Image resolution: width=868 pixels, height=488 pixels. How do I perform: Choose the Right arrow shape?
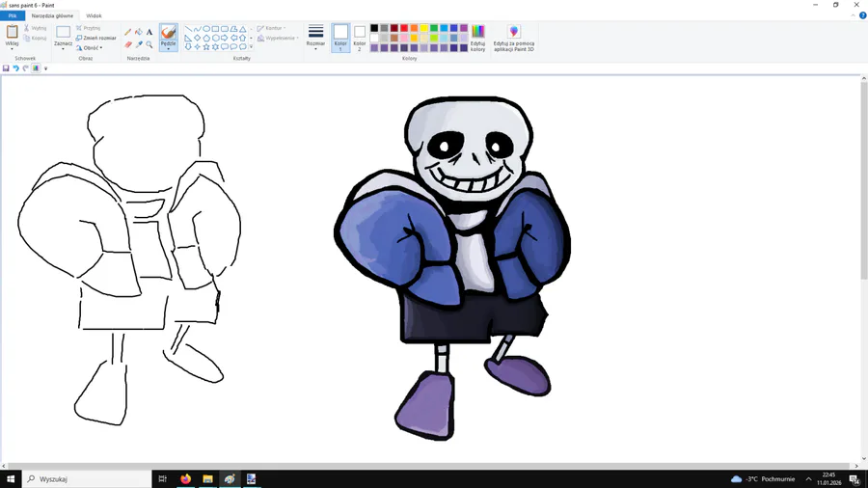point(225,39)
